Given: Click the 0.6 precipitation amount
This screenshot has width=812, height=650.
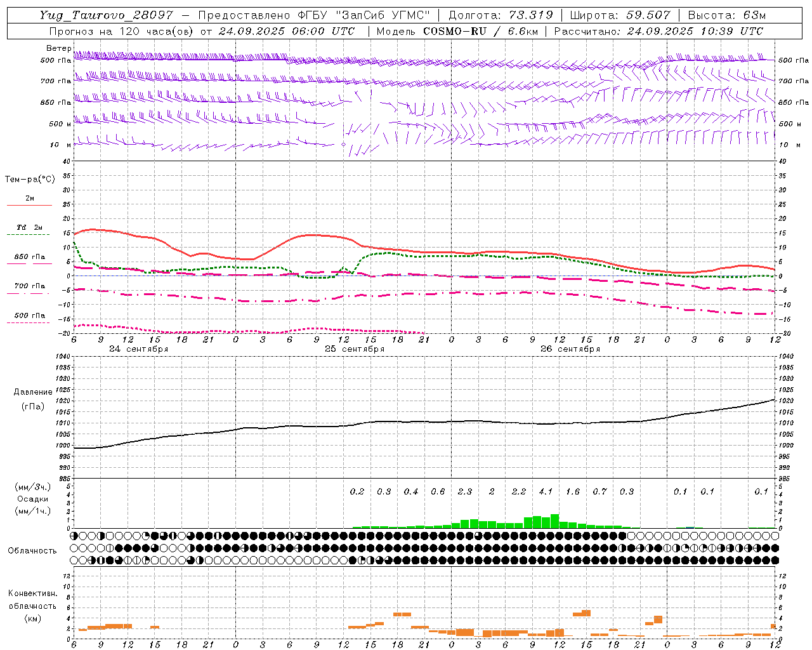Looking at the screenshot, I should point(438,491).
